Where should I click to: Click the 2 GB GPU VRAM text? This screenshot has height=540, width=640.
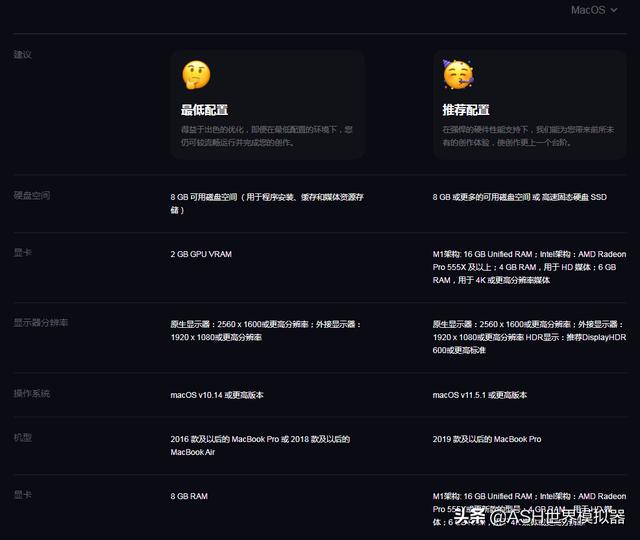[x=201, y=255]
